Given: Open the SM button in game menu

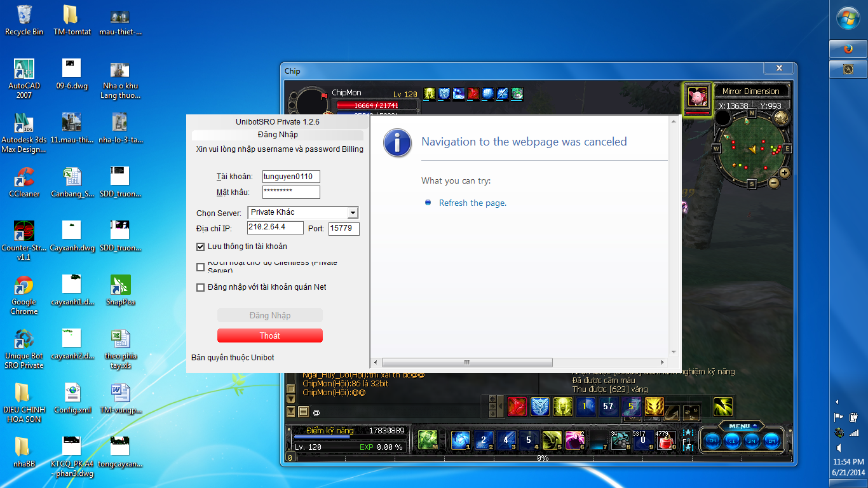Looking at the screenshot, I should click(752, 440).
